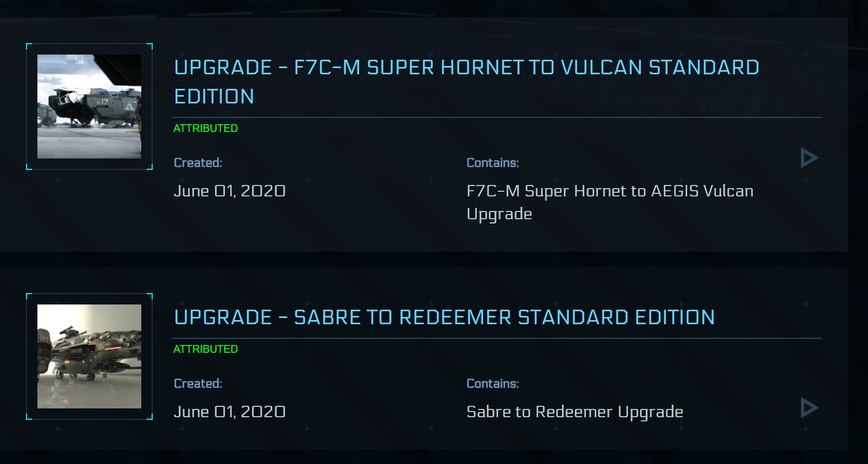Click the word "Upgrade" on the Vulcan contents' second line
The width and height of the screenshot is (868, 464).
click(x=499, y=214)
